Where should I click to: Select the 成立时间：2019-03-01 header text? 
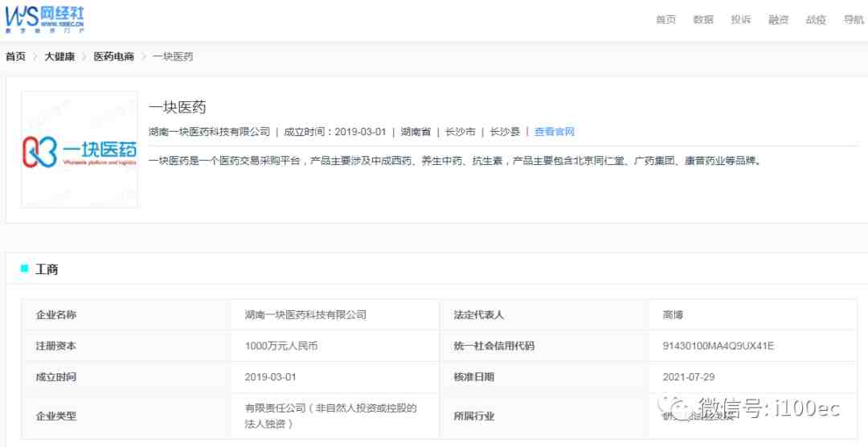coord(335,132)
